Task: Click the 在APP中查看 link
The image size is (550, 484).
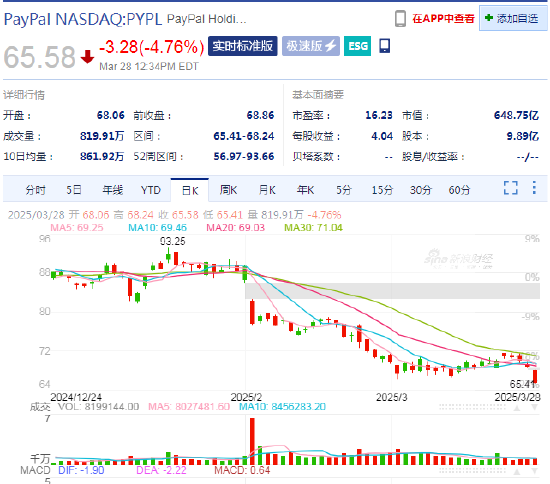Action: (x=443, y=19)
